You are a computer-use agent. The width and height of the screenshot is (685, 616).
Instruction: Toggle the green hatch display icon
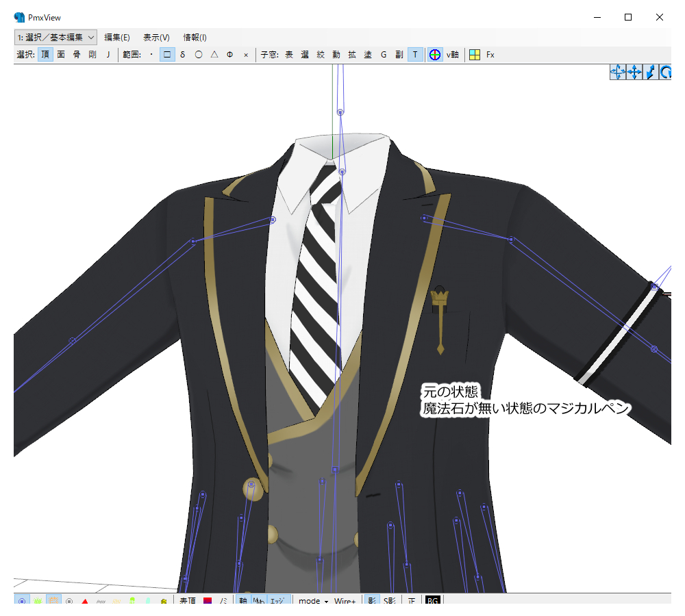click(x=38, y=600)
